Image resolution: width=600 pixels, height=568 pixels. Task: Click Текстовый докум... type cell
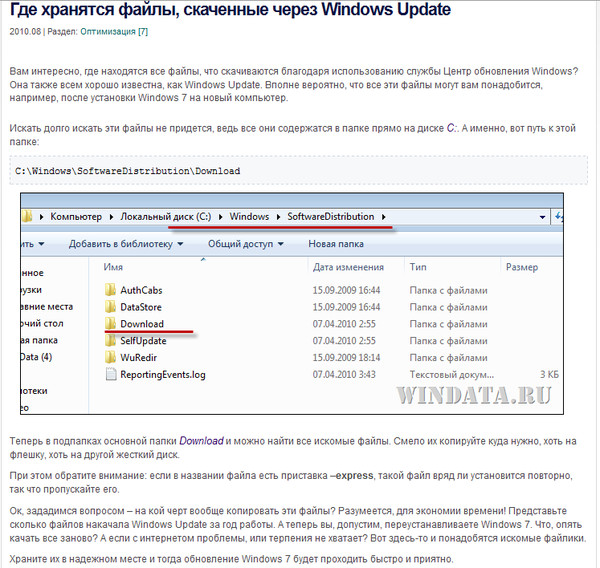tap(452, 374)
